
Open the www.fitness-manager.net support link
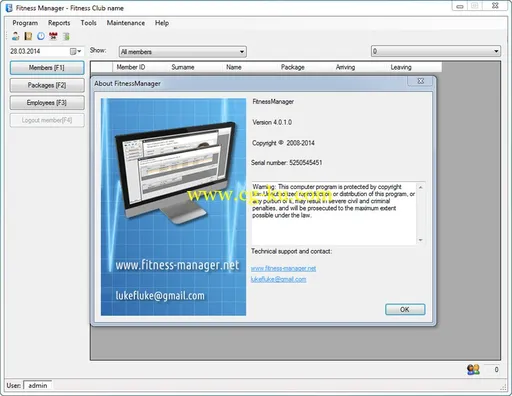coord(283,268)
